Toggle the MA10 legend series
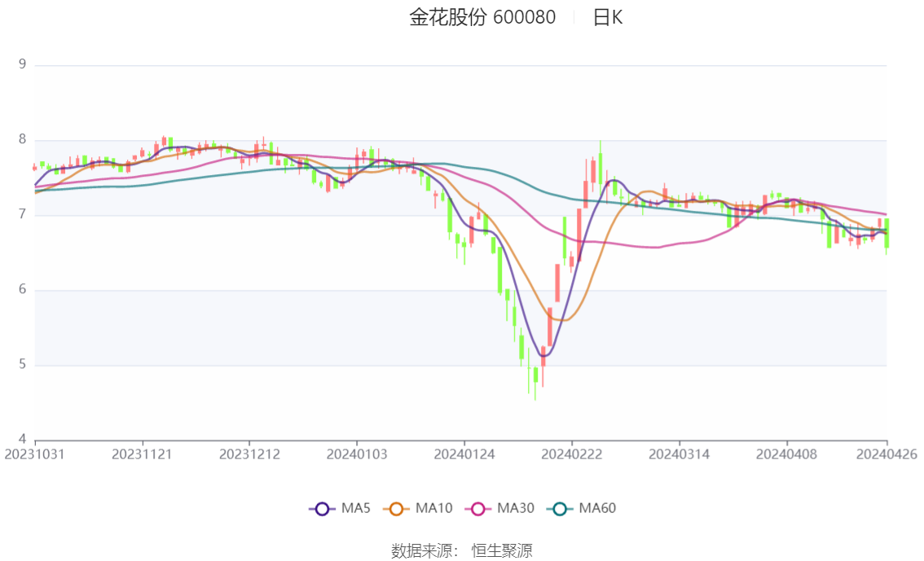This screenshot has height=561, width=924. pos(418,509)
